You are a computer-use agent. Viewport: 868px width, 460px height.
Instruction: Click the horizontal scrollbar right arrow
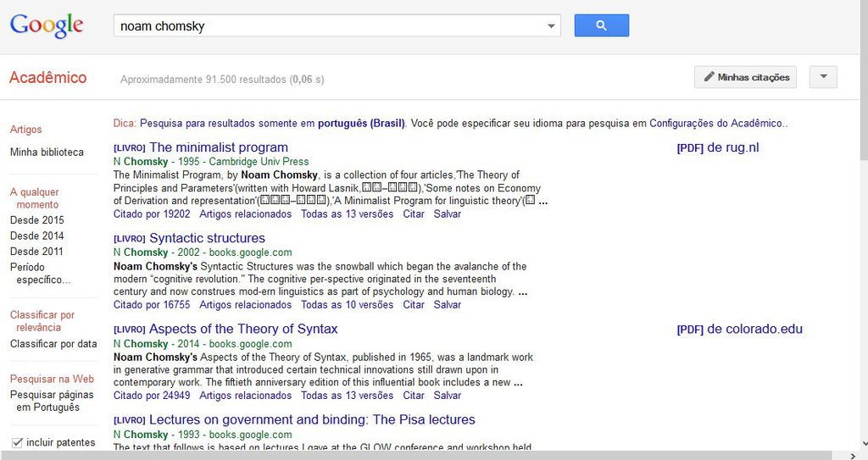coord(853,456)
